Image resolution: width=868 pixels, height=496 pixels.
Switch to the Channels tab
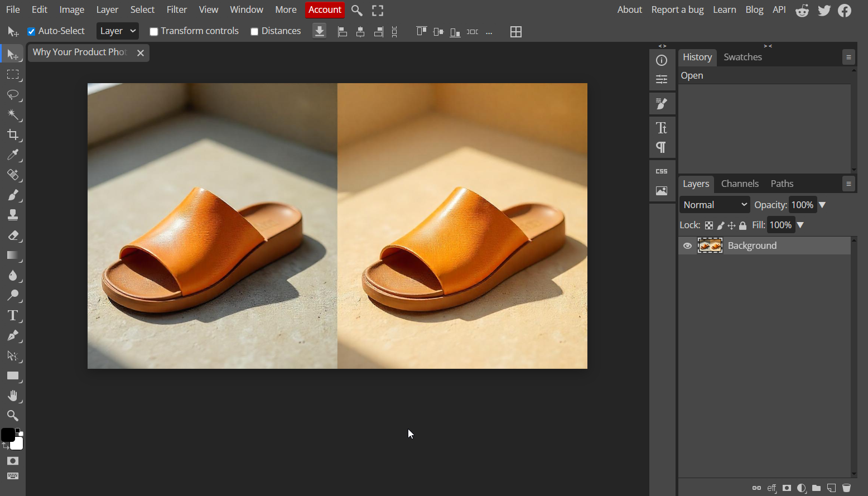pos(740,184)
